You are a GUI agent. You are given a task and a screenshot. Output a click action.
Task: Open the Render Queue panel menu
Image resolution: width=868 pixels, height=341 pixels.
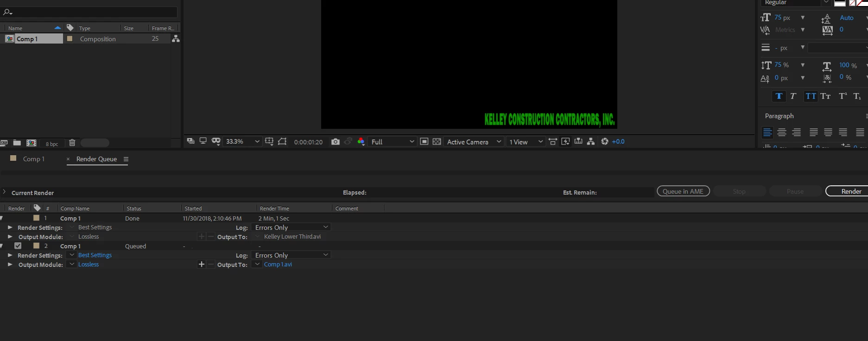[x=126, y=159]
